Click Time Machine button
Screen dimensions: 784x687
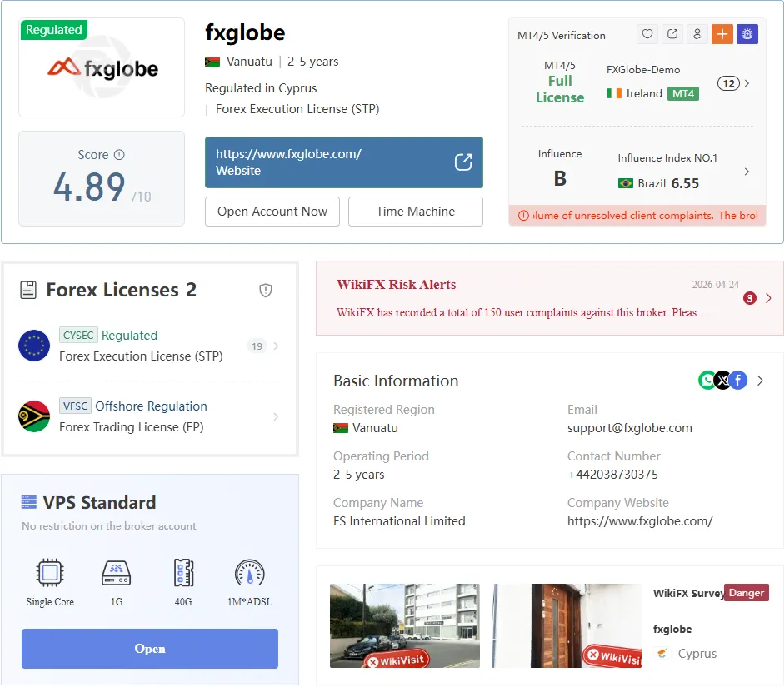[x=416, y=212]
